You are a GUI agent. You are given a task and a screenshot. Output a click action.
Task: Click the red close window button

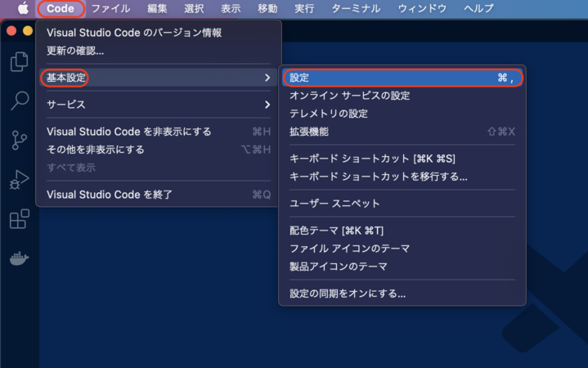pos(11,31)
